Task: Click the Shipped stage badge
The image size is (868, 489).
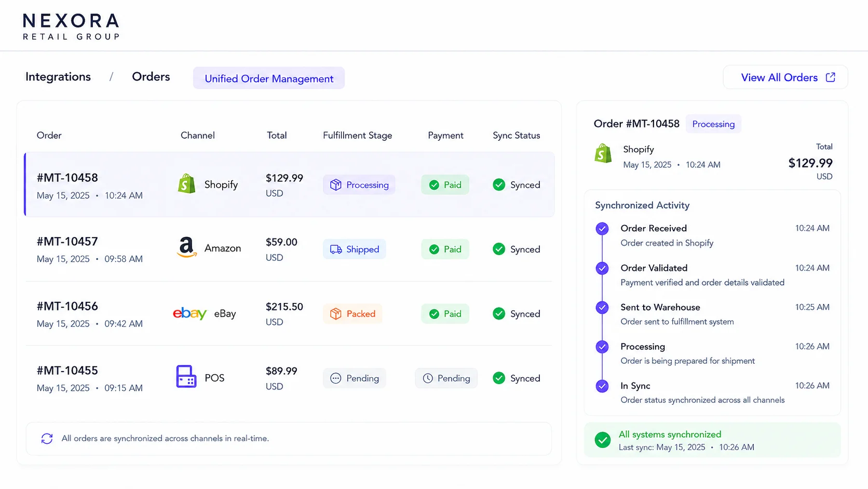Action: (355, 249)
